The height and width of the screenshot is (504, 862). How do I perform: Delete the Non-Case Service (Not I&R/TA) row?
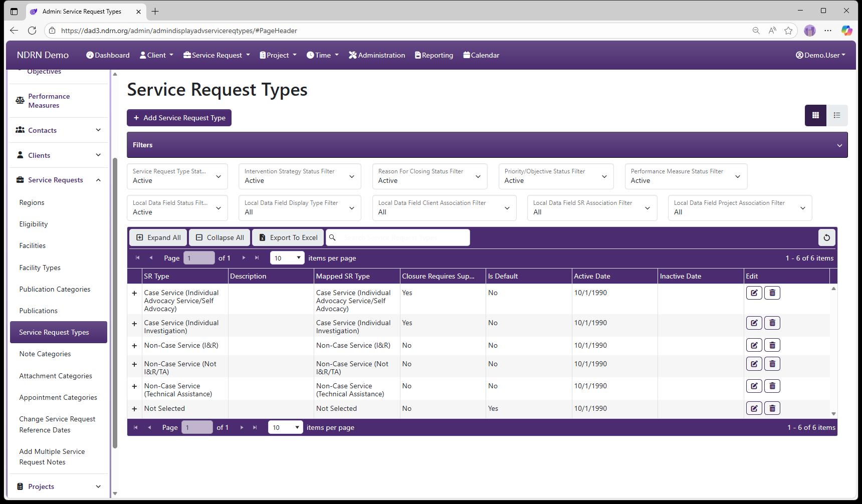click(772, 364)
